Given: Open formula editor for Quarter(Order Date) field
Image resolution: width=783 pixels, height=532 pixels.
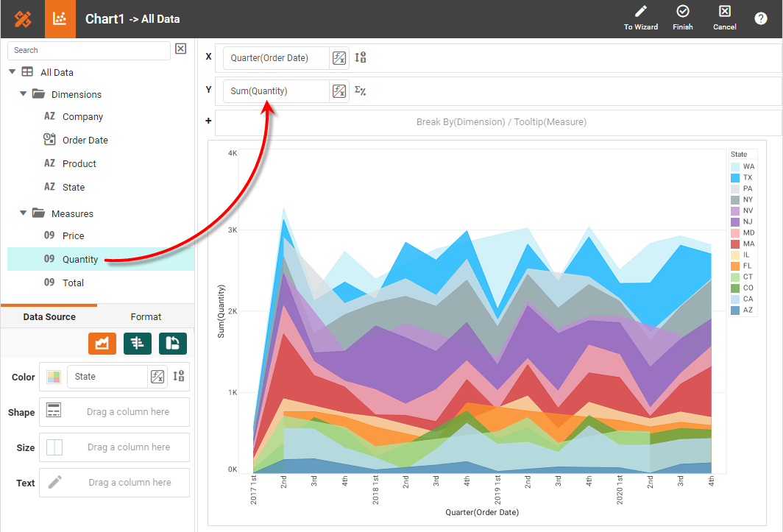Looking at the screenshot, I should [x=339, y=58].
